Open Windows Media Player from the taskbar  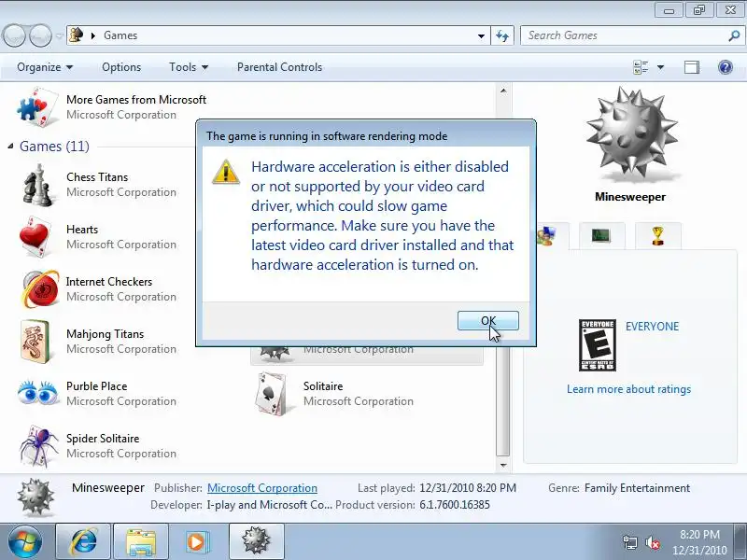196,541
